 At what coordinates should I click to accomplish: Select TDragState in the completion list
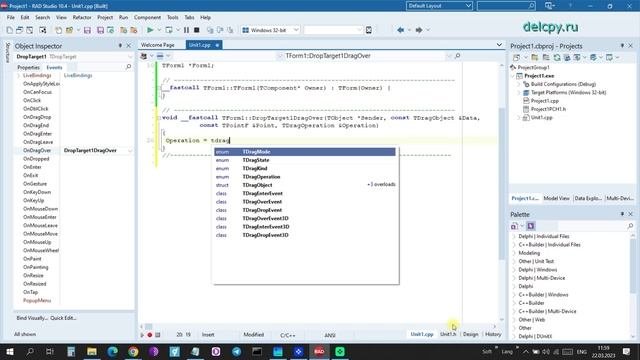(305, 160)
